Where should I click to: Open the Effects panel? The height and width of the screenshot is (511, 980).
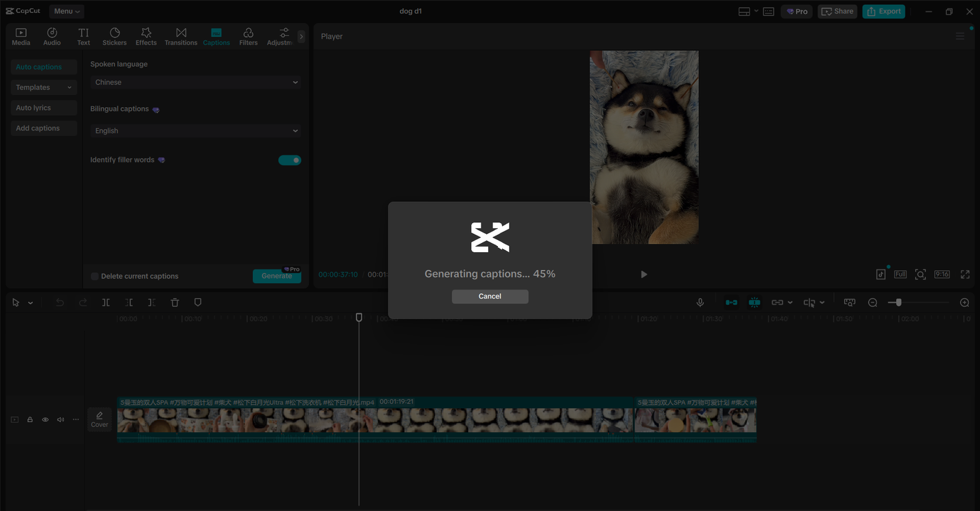click(146, 37)
